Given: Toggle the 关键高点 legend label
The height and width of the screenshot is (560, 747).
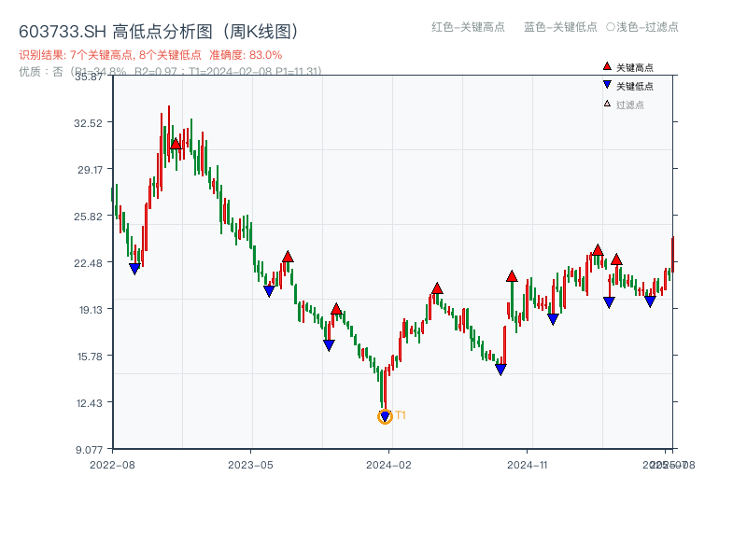Looking at the screenshot, I should tap(635, 67).
